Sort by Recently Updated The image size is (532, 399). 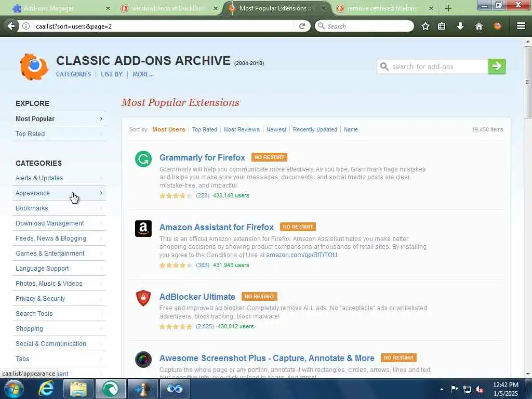tap(315, 129)
